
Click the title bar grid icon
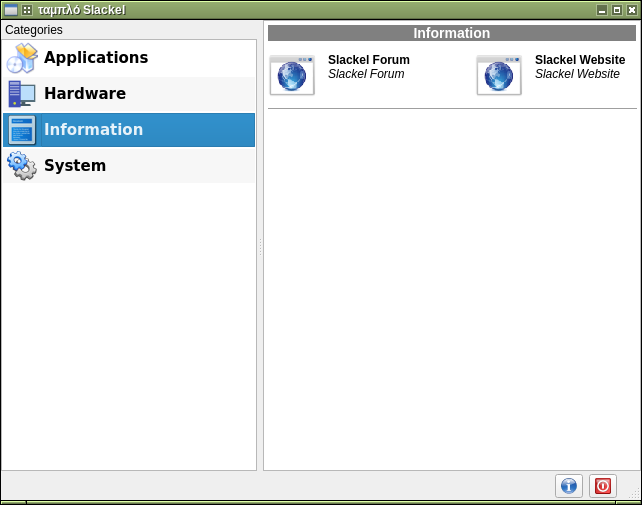27,10
